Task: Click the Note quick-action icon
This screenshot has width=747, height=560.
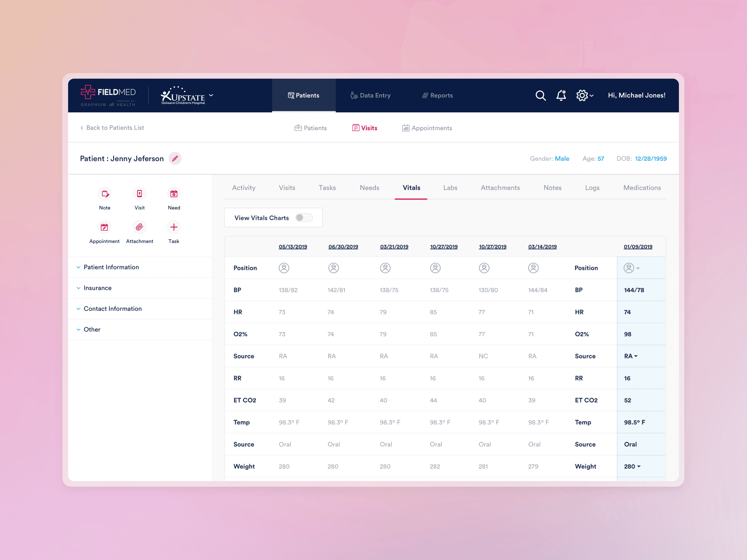Action: [x=105, y=194]
